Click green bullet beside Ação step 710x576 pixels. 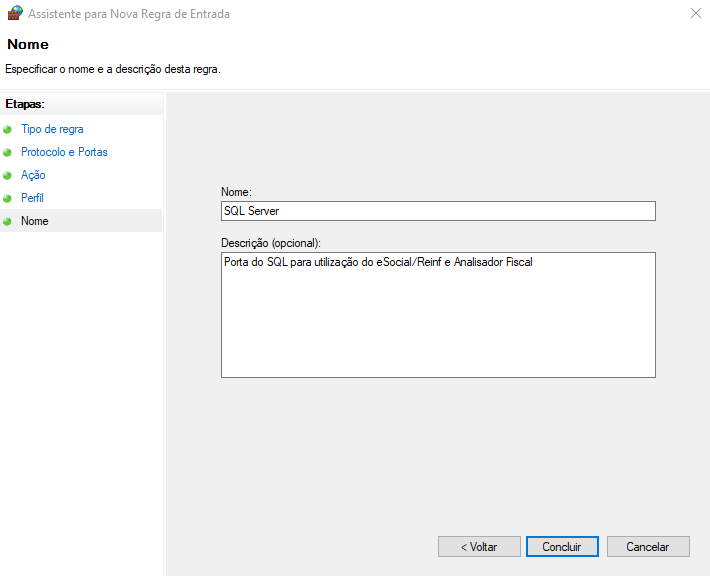click(x=8, y=176)
